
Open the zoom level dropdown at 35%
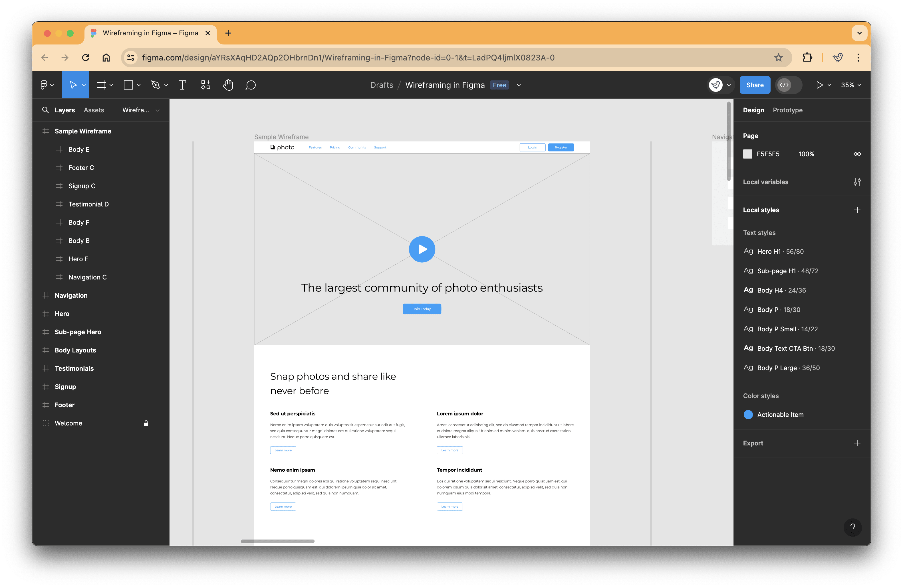click(851, 84)
